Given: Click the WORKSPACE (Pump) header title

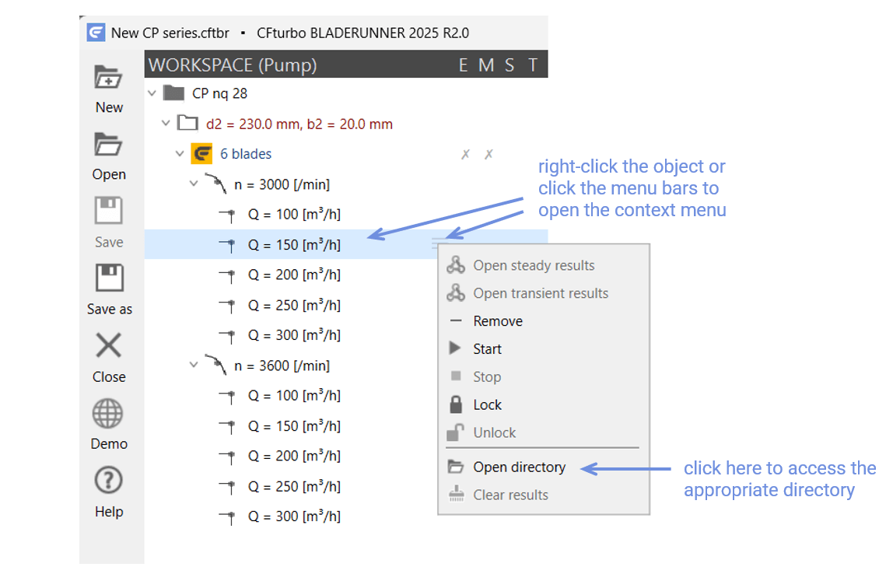Looking at the screenshot, I should coord(233,65).
